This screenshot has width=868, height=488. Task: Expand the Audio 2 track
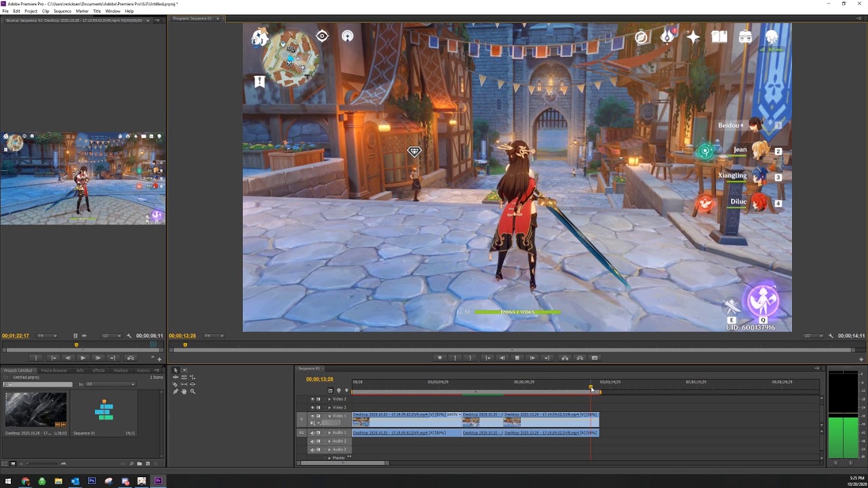click(x=330, y=441)
